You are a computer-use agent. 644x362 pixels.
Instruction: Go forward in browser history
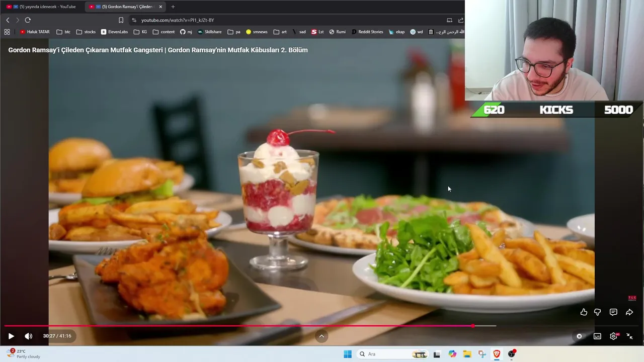[18, 20]
